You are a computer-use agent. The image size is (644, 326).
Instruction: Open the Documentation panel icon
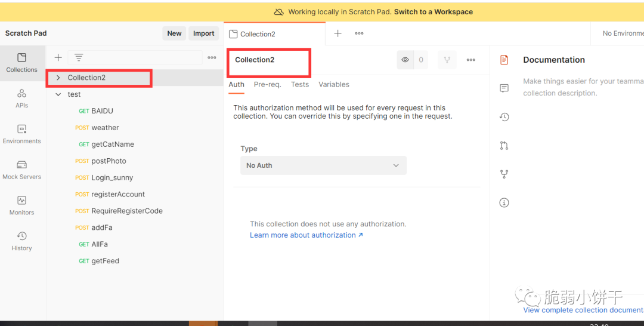[504, 60]
